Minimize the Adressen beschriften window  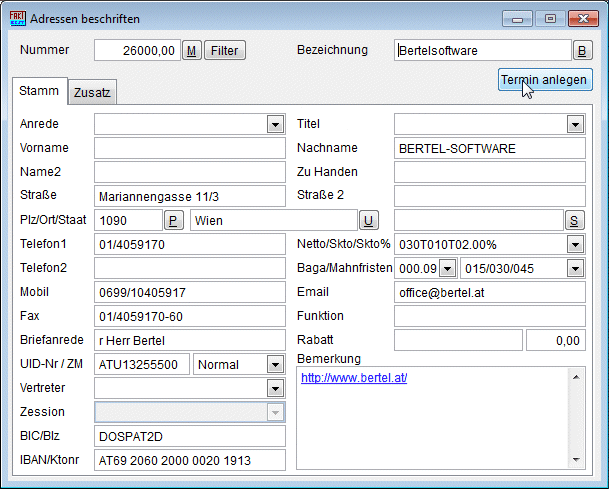(x=517, y=19)
